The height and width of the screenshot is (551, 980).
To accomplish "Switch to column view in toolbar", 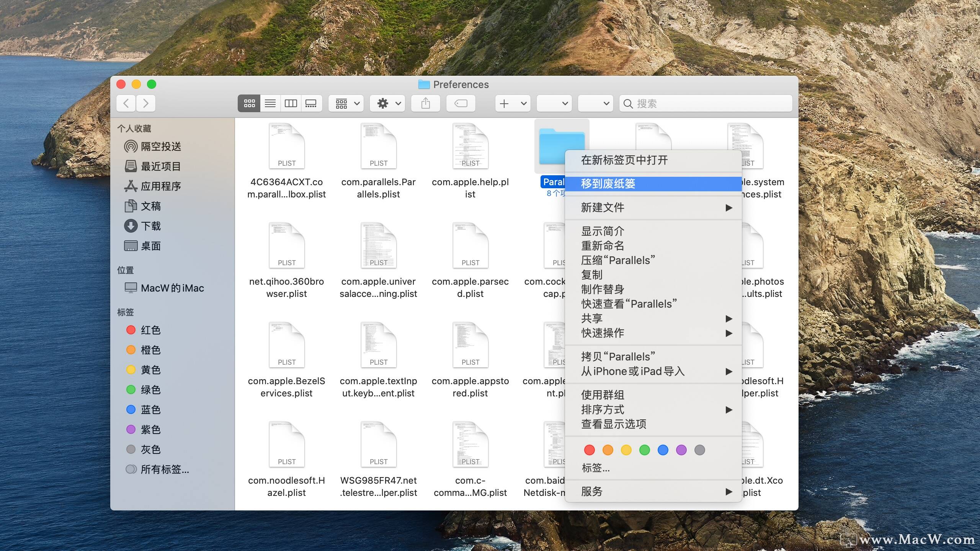I will click(x=291, y=103).
